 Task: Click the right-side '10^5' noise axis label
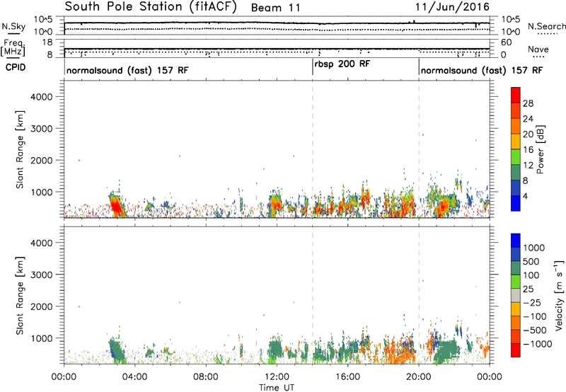511,20
